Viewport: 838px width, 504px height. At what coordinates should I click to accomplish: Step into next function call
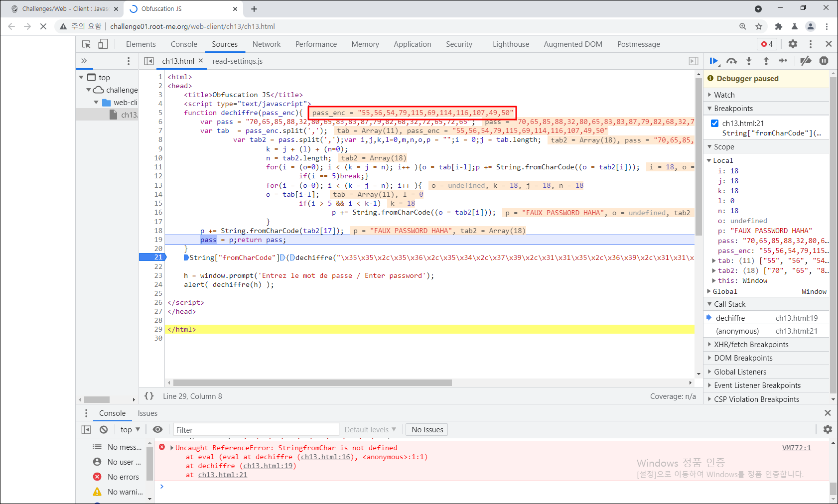748,61
